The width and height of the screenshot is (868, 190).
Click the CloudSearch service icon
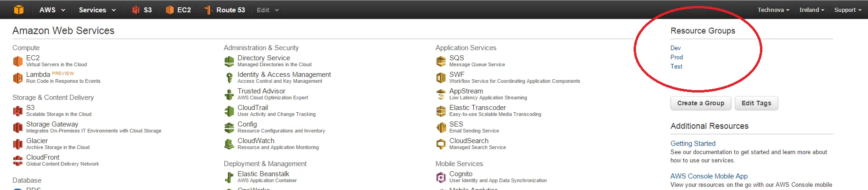441,144
